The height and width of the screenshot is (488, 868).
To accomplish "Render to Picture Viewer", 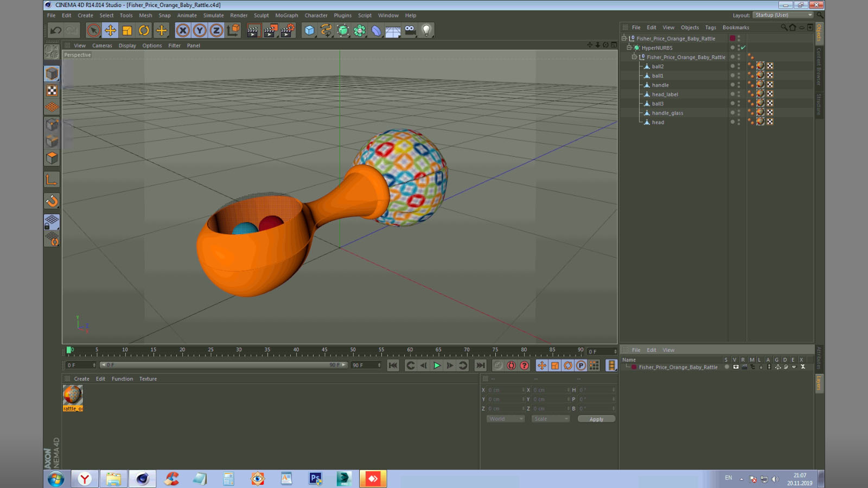I will pos(270,30).
